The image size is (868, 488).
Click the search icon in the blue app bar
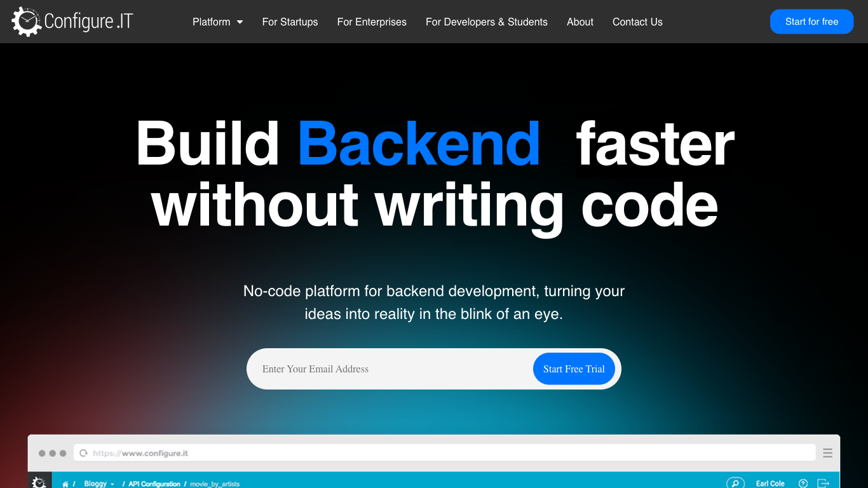tap(735, 483)
